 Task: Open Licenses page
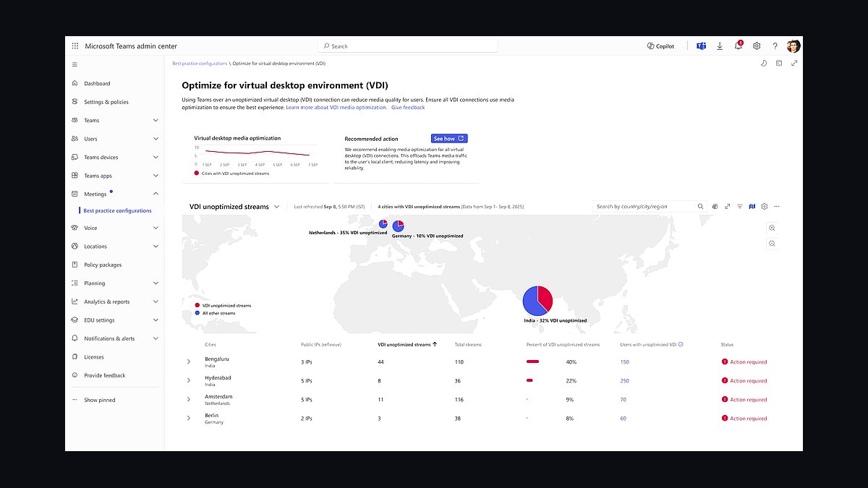click(94, 357)
